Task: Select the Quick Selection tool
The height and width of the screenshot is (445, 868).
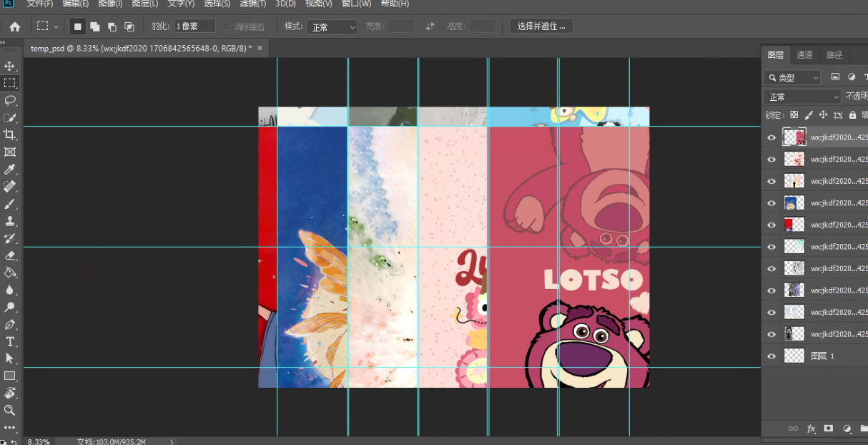Action: point(10,117)
